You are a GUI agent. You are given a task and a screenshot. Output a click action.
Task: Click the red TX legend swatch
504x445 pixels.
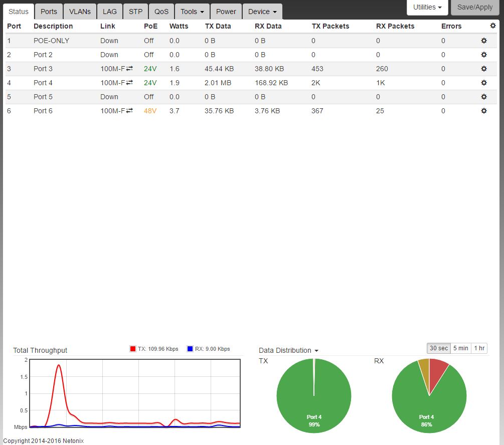coord(133,349)
